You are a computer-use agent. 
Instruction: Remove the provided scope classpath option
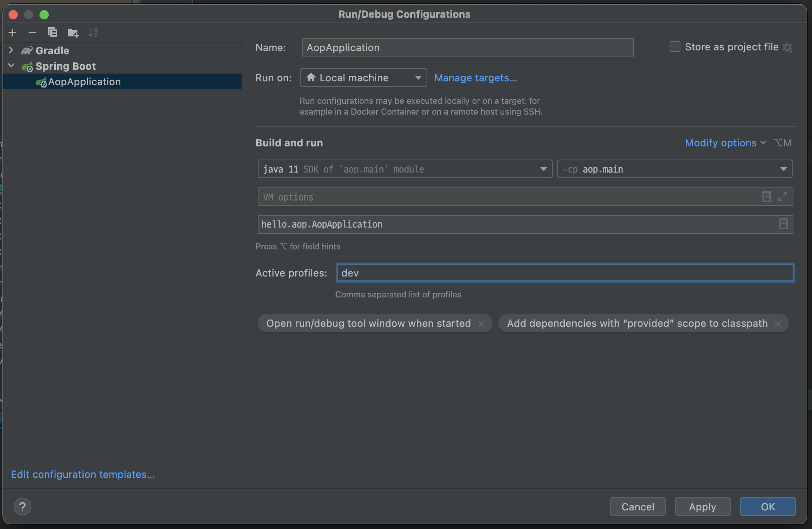click(x=778, y=323)
